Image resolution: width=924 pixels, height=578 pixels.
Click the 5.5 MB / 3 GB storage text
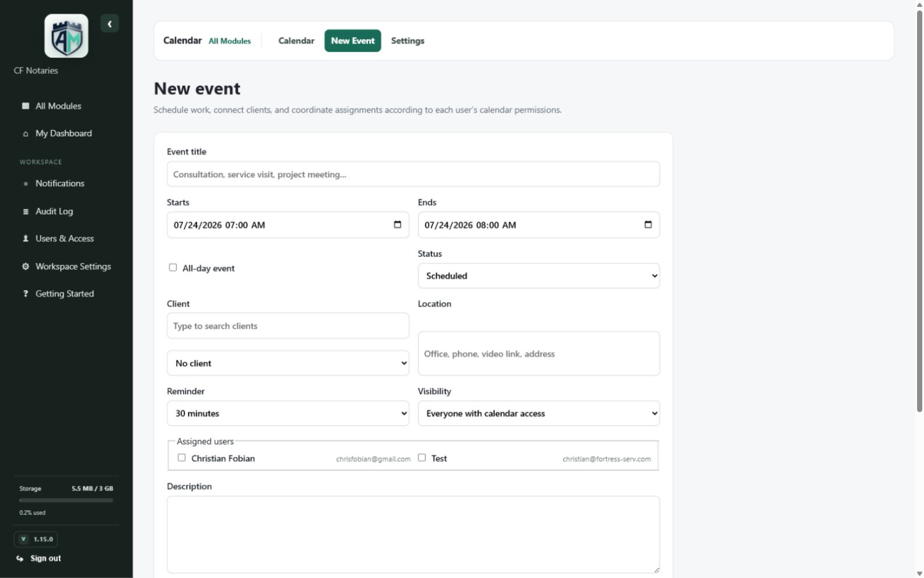tap(92, 489)
